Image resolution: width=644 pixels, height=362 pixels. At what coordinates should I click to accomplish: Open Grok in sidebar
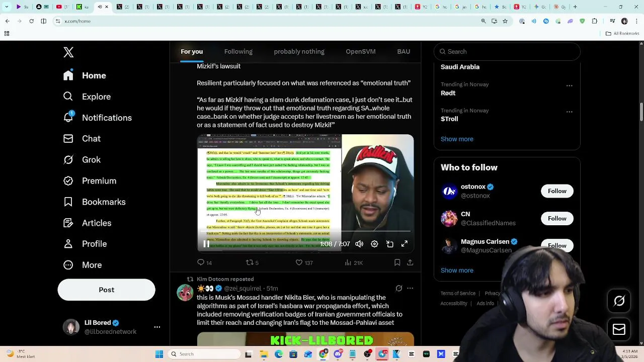pyautogui.click(x=82, y=160)
